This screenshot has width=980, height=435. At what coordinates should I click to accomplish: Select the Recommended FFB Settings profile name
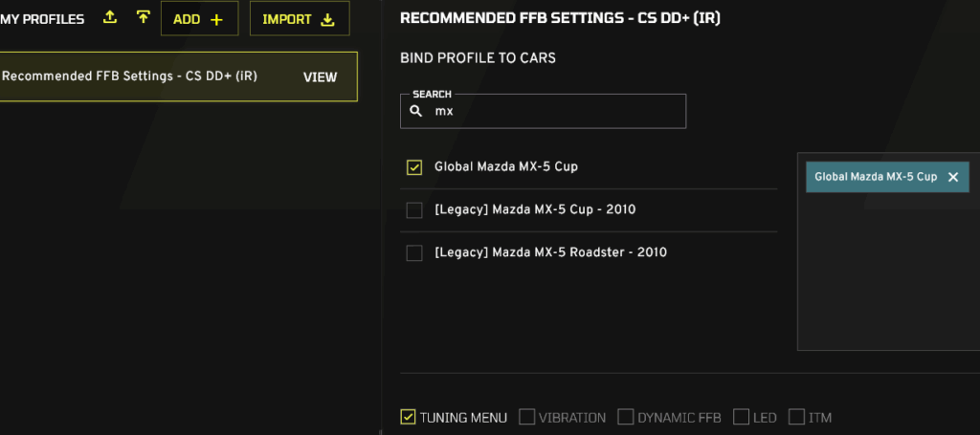129,76
